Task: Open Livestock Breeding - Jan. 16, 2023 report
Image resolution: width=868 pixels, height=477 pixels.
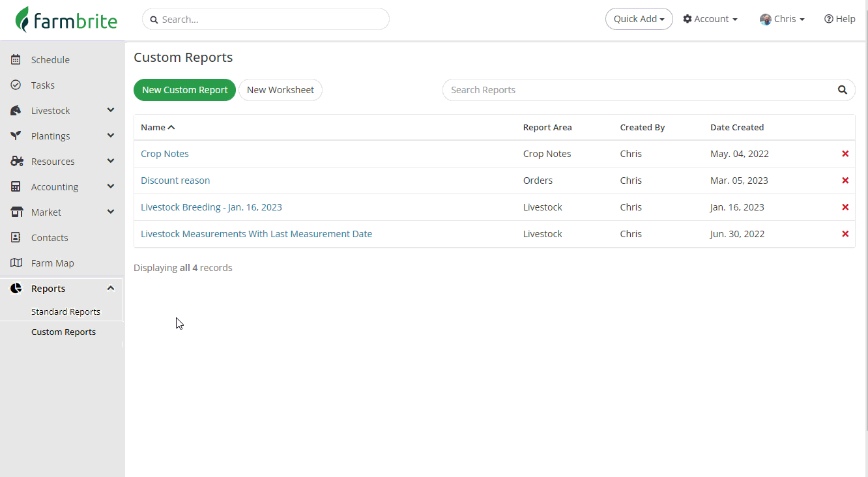Action: point(211,207)
